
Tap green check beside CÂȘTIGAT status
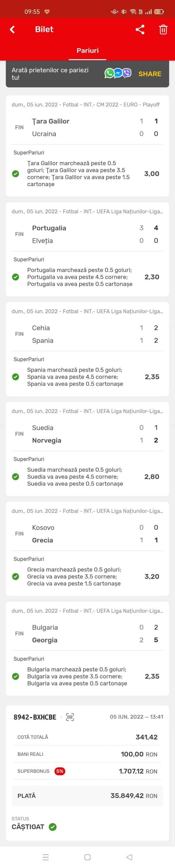click(53, 826)
